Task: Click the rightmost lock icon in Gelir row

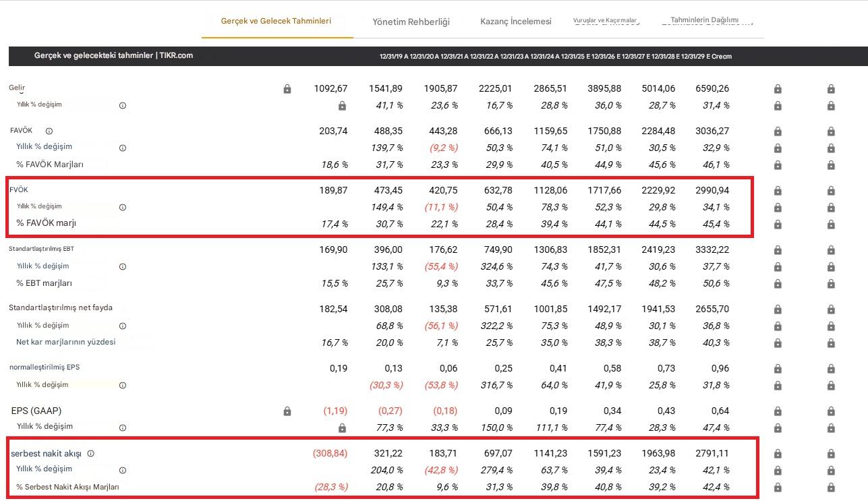Action: (831, 89)
